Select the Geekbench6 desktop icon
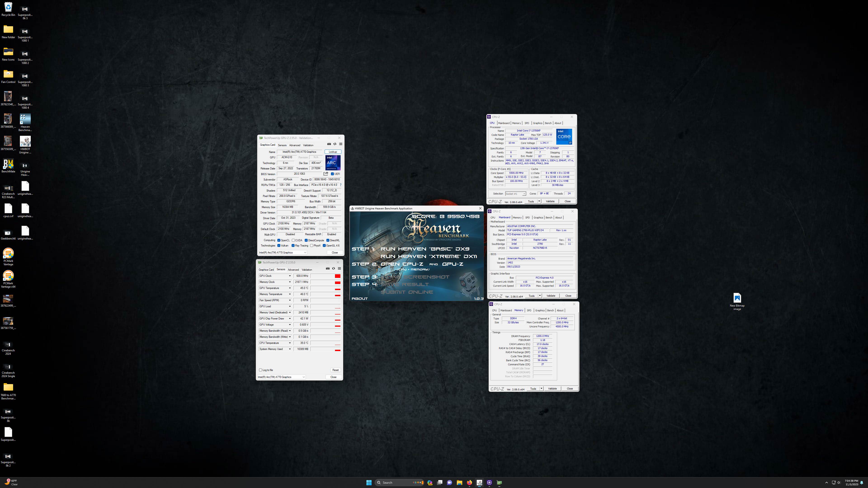This screenshot has height=488, width=868. point(8,235)
